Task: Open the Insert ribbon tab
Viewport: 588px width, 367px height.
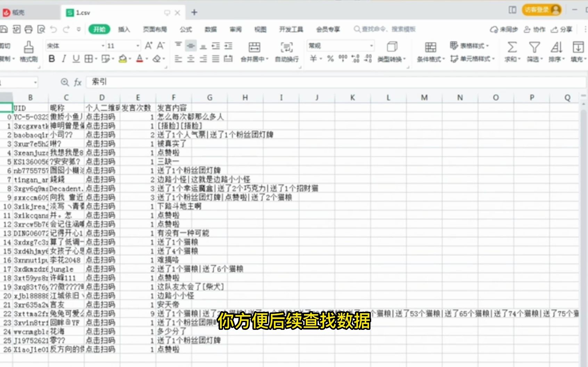Action: coord(124,30)
